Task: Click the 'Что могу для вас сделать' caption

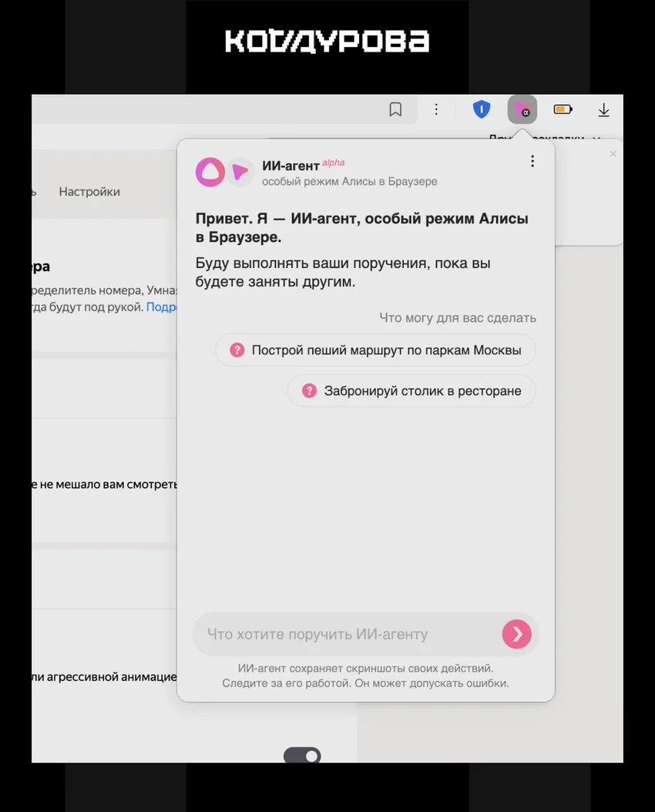Action: [458, 317]
